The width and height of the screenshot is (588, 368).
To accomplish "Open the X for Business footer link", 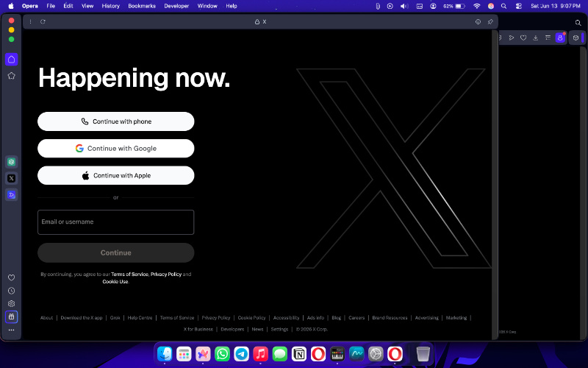I will [198, 329].
